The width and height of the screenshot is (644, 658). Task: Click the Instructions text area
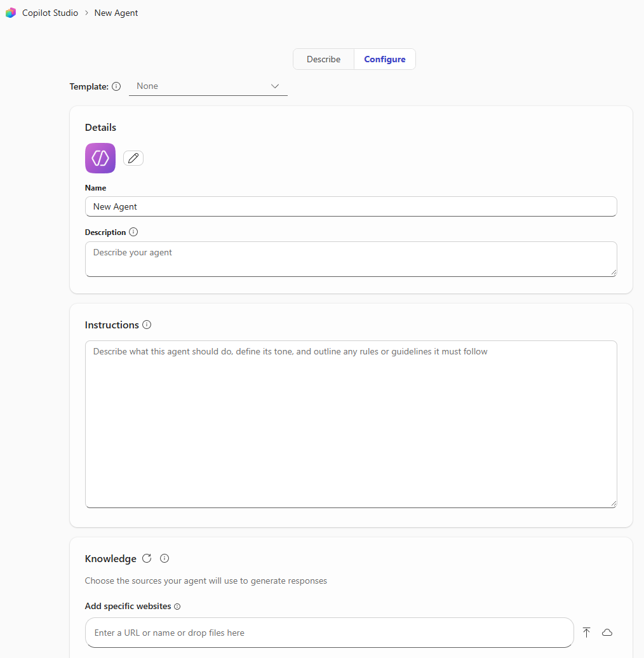pos(351,423)
